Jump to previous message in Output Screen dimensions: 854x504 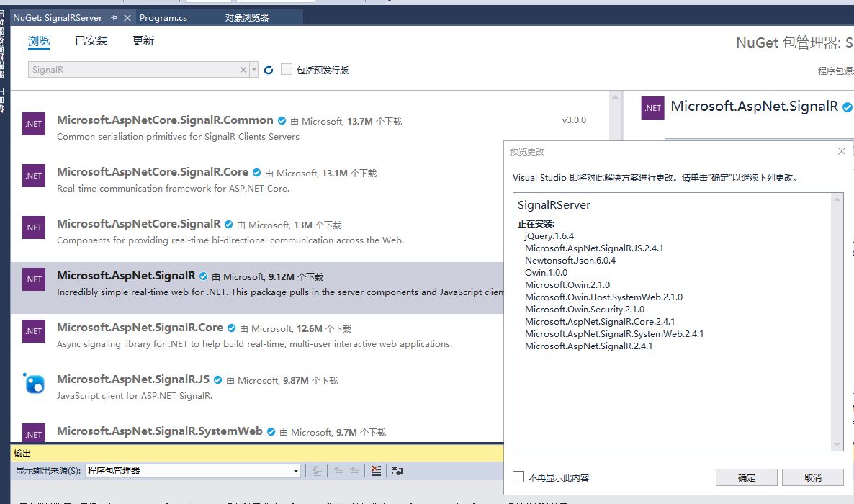coord(338,470)
